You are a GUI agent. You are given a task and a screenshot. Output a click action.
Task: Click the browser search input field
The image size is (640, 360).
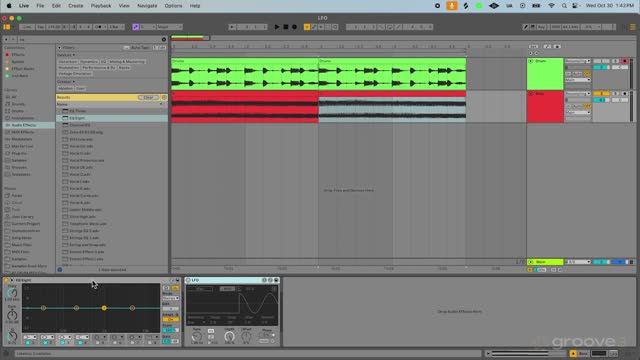coord(89,39)
